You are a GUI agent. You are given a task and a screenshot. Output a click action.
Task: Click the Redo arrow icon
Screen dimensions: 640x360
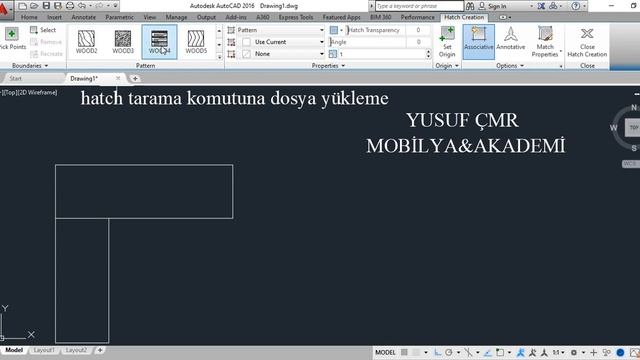tap(99, 6)
